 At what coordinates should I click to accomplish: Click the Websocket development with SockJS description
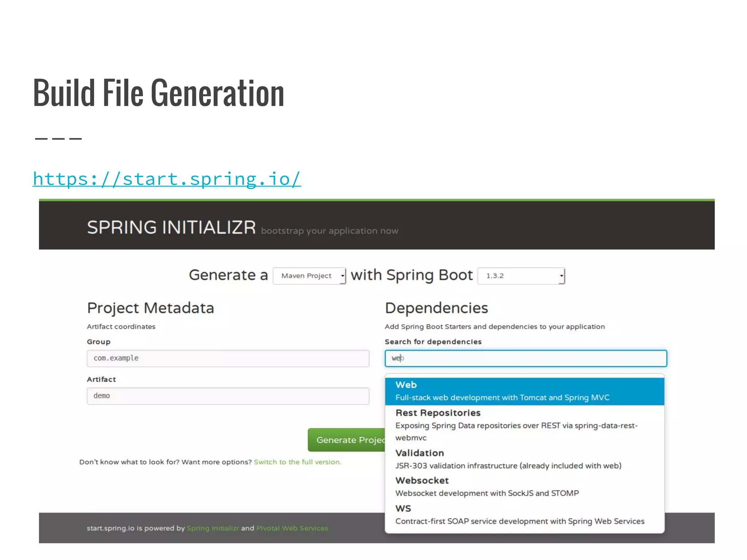pyautogui.click(x=487, y=493)
